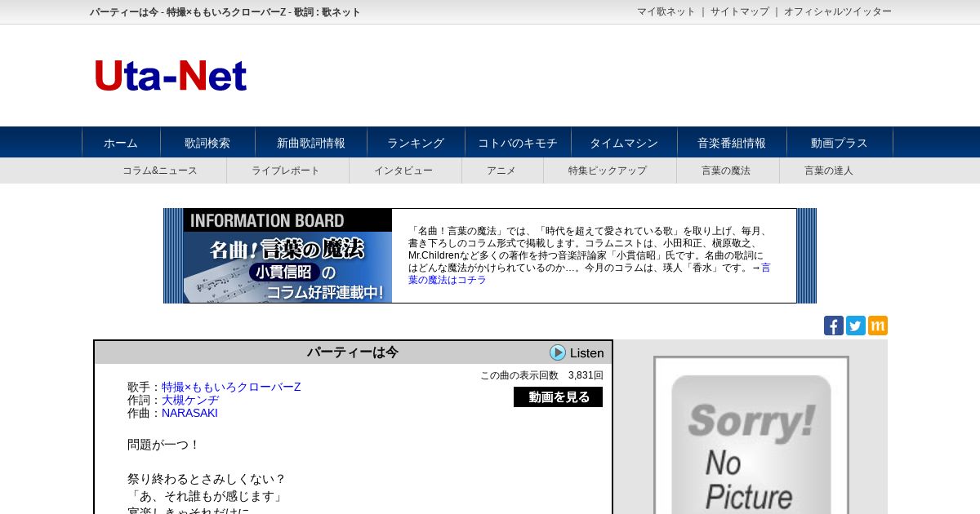Viewport: 980px width, 514px height.
Task: Open the 言葉の魔法 sub-tab
Action: point(726,171)
